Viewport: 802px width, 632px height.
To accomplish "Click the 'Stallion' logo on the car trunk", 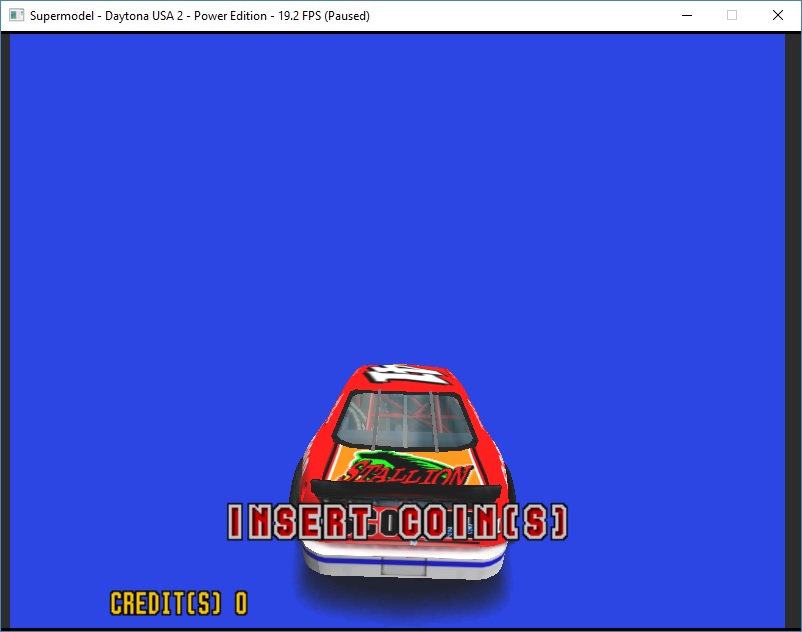I will point(407,469).
